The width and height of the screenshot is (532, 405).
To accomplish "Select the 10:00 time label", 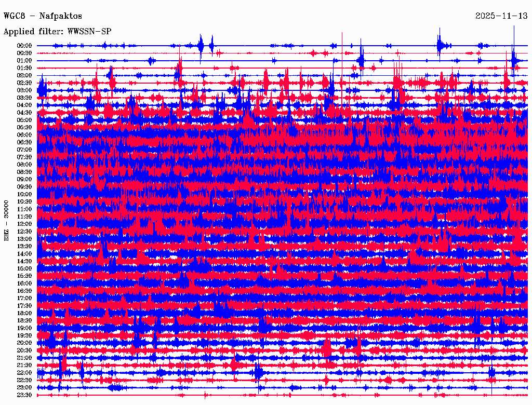I will [24, 194].
